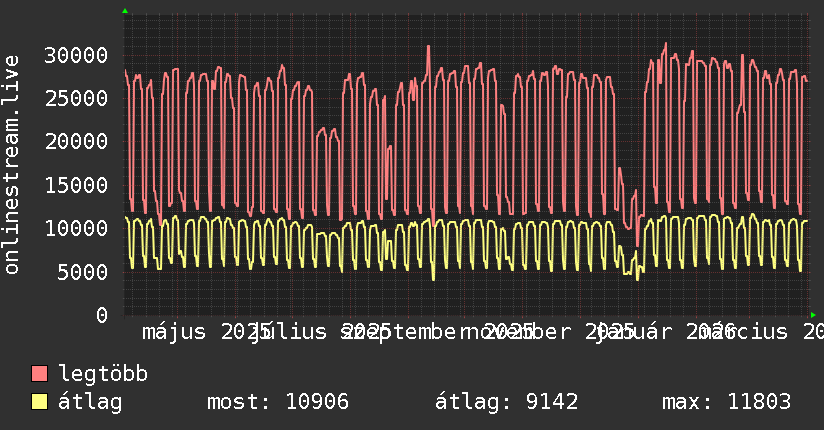Click the 30000 y-axis label

point(76,55)
